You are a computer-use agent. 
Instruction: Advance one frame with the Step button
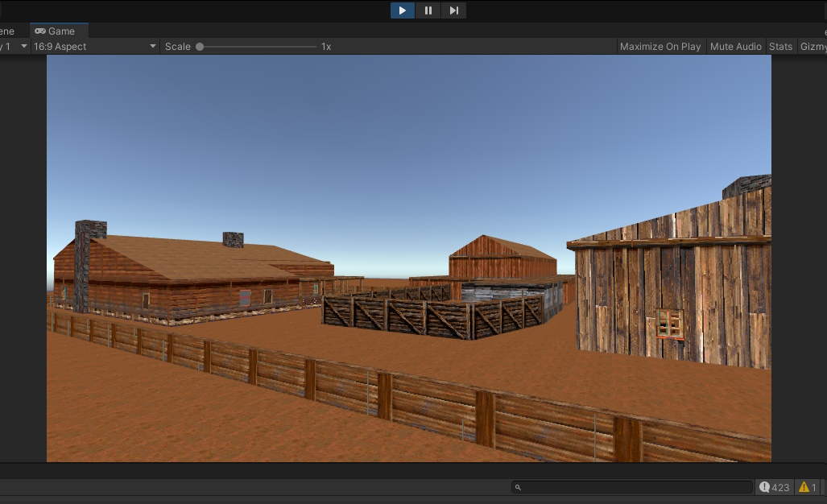(x=453, y=10)
